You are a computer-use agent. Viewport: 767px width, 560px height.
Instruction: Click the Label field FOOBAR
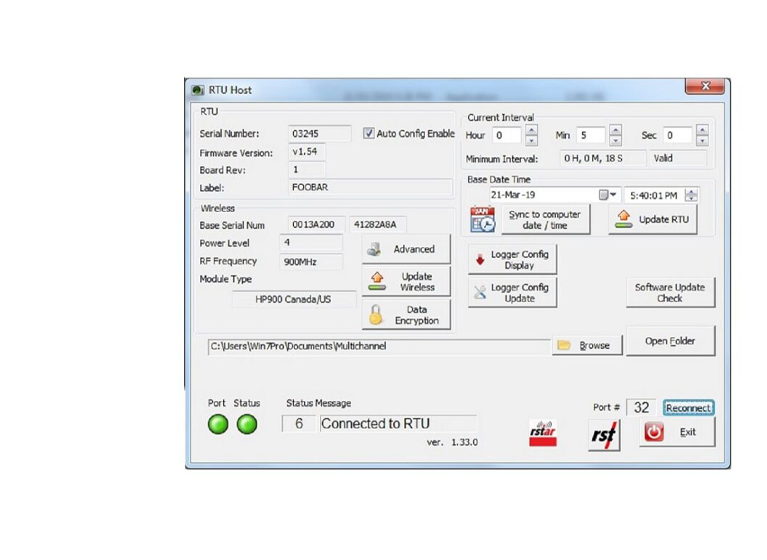click(370, 187)
